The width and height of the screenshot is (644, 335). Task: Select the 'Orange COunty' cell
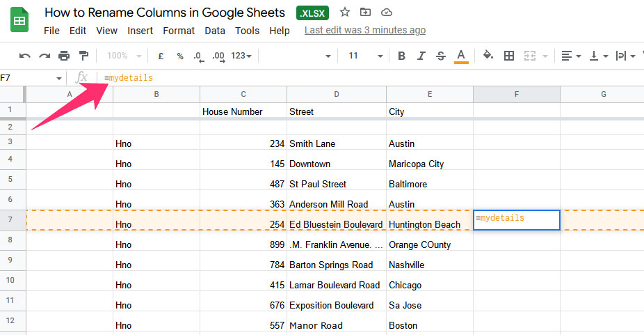point(430,240)
